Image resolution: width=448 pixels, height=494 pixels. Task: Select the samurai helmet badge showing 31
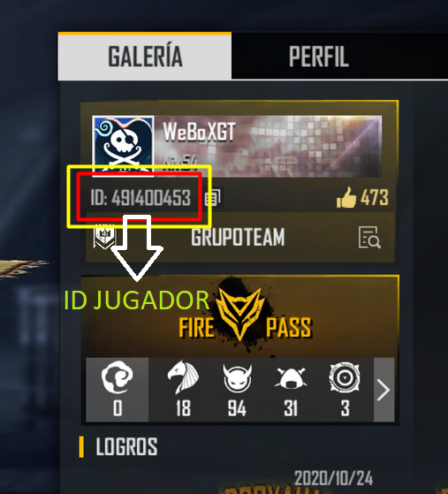[x=291, y=390]
